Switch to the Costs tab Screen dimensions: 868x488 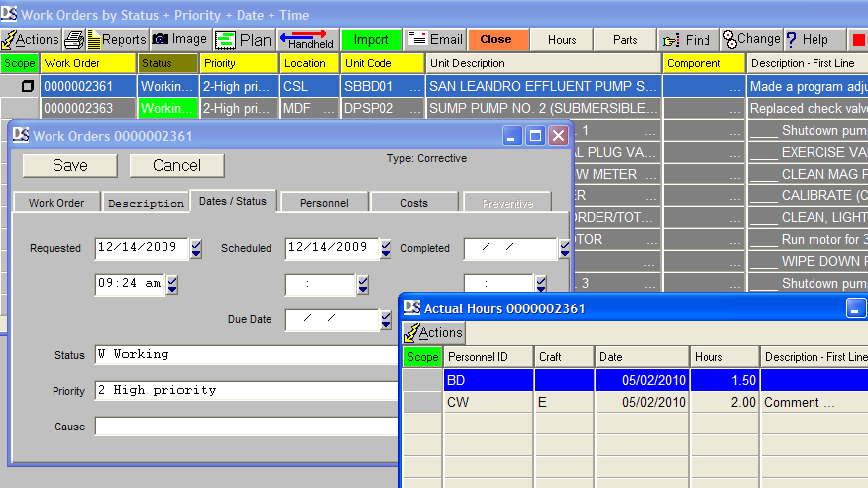414,202
